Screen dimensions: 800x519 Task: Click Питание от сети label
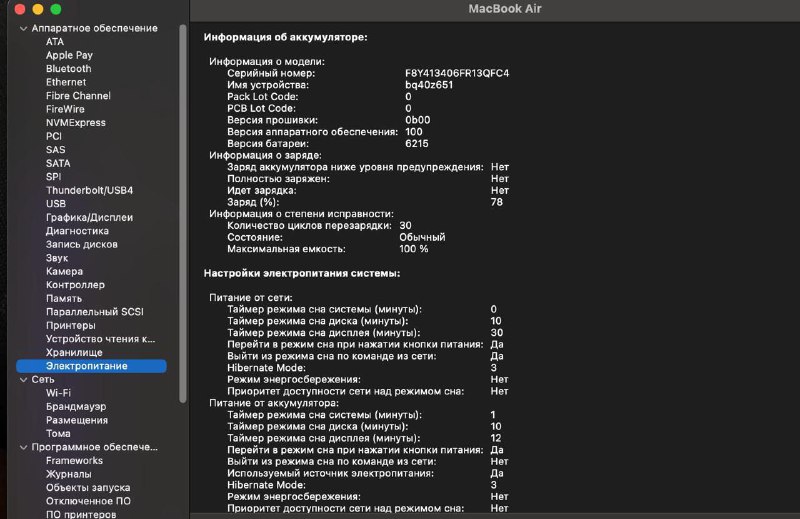[251, 298]
